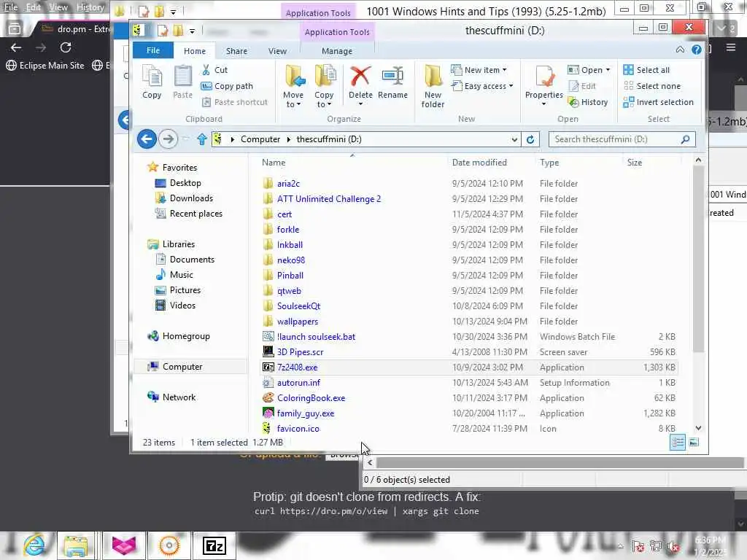Open 7-Zip from the taskbar

tap(214, 545)
